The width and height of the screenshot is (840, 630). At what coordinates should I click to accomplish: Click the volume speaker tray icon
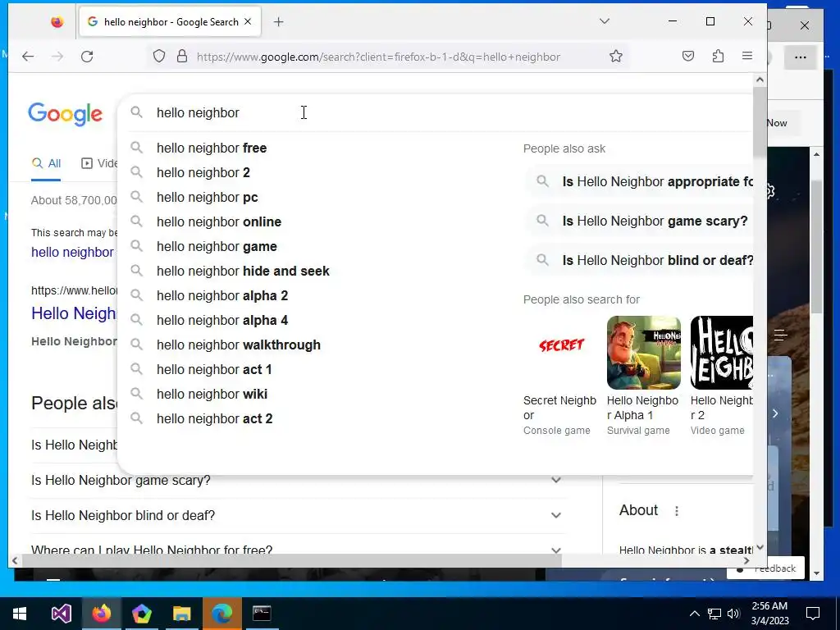pyautogui.click(x=733, y=614)
